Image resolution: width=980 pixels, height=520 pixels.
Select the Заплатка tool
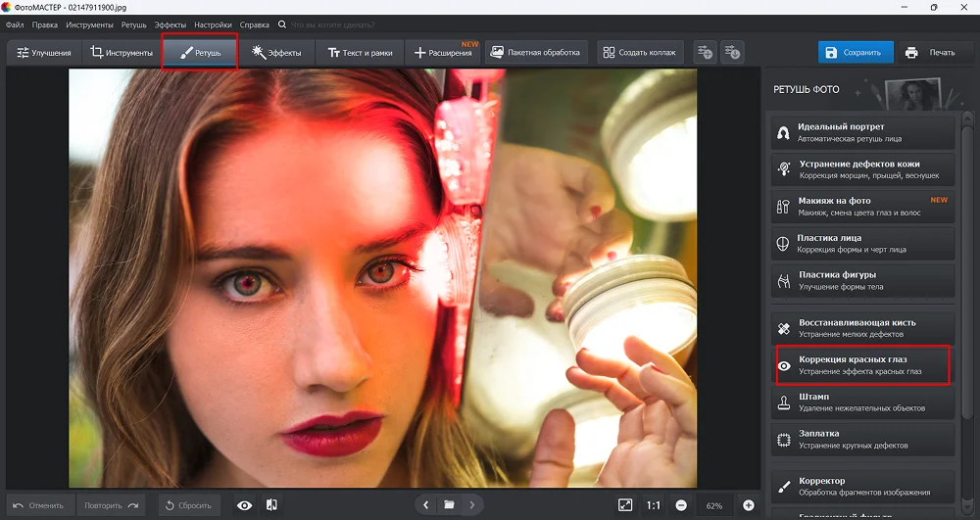862,439
